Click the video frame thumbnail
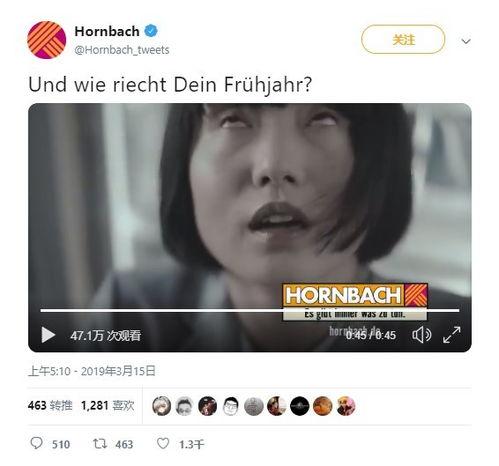The height and width of the screenshot is (466, 499). [250, 207]
